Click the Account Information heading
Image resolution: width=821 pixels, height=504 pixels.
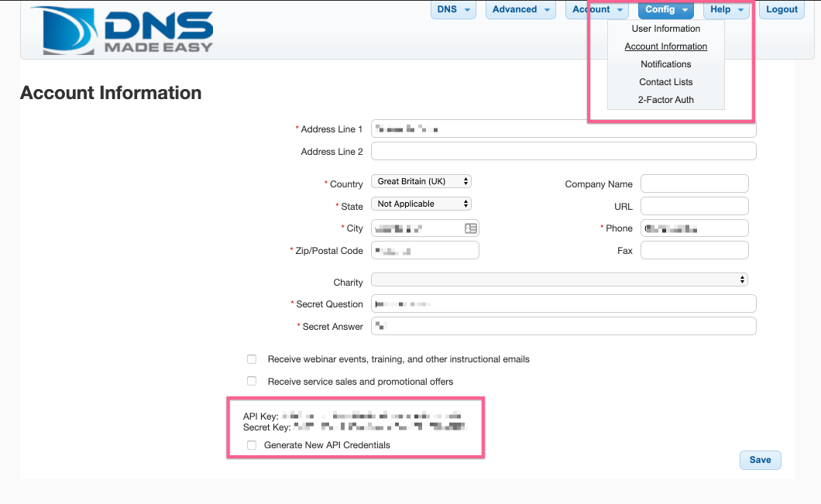[x=111, y=93]
